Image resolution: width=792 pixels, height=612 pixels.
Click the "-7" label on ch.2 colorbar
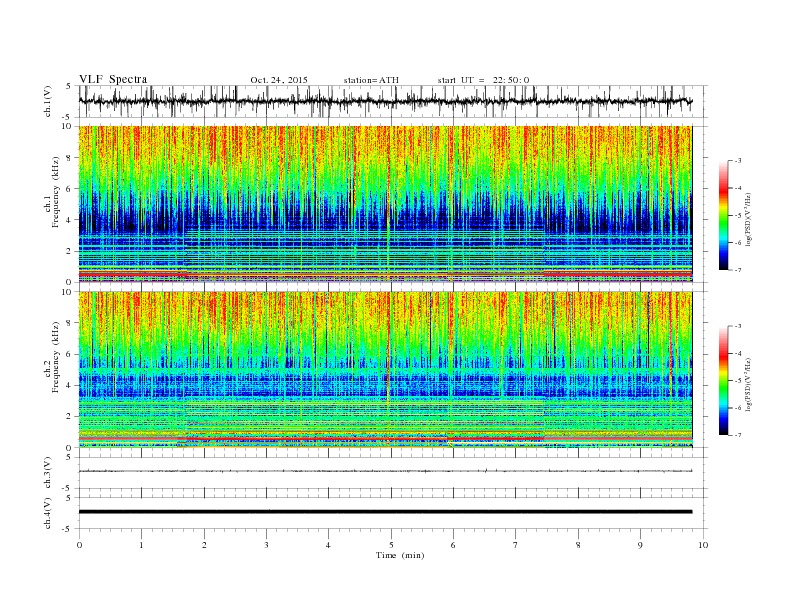coord(737,435)
